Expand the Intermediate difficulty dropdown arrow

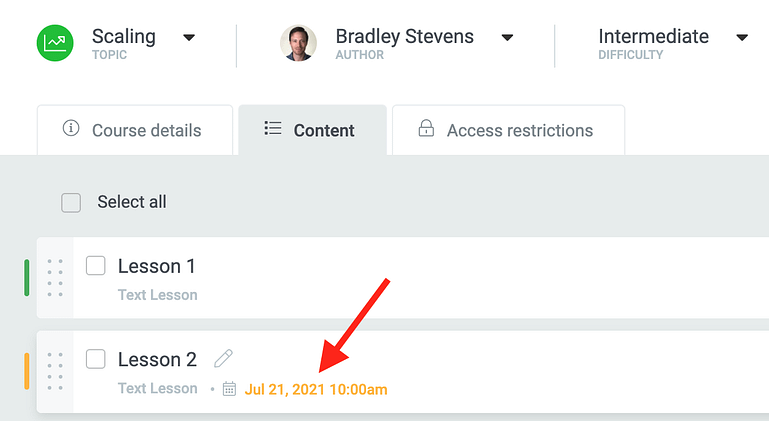point(741,38)
